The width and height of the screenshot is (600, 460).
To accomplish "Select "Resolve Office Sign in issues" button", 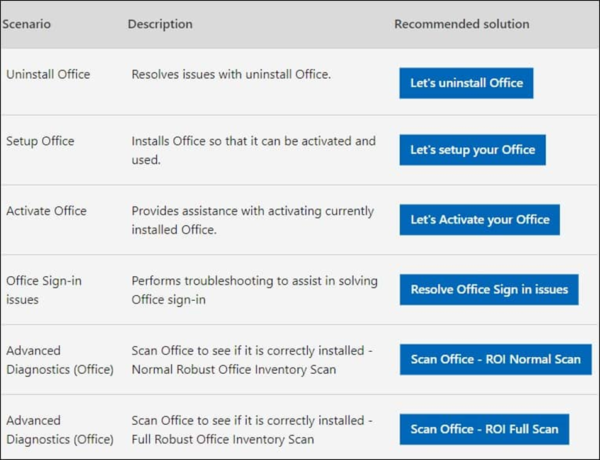I will [x=489, y=290].
